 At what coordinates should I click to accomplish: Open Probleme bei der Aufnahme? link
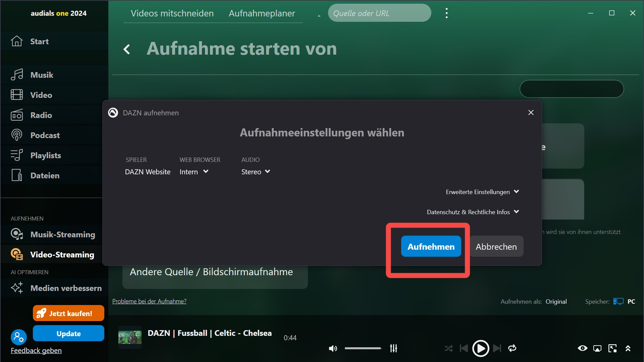point(149,301)
